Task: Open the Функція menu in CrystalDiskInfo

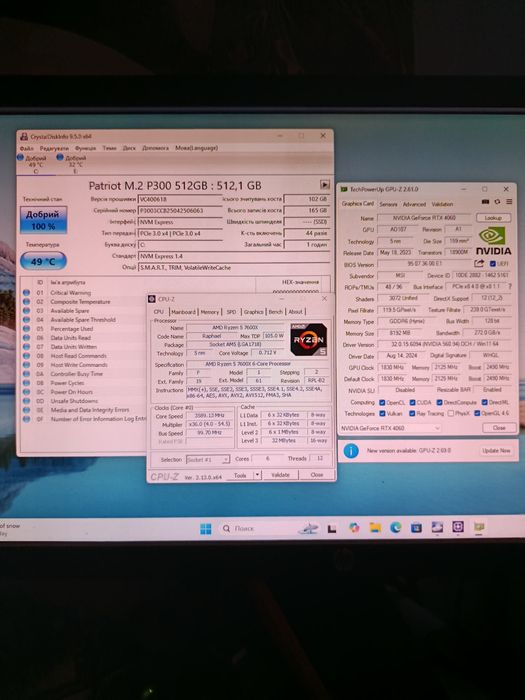Action: coord(85,148)
